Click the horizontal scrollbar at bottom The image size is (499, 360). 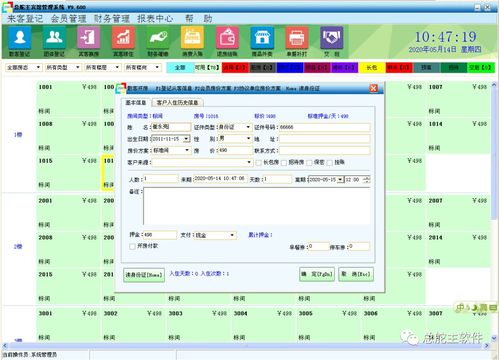pyautogui.click(x=247, y=346)
